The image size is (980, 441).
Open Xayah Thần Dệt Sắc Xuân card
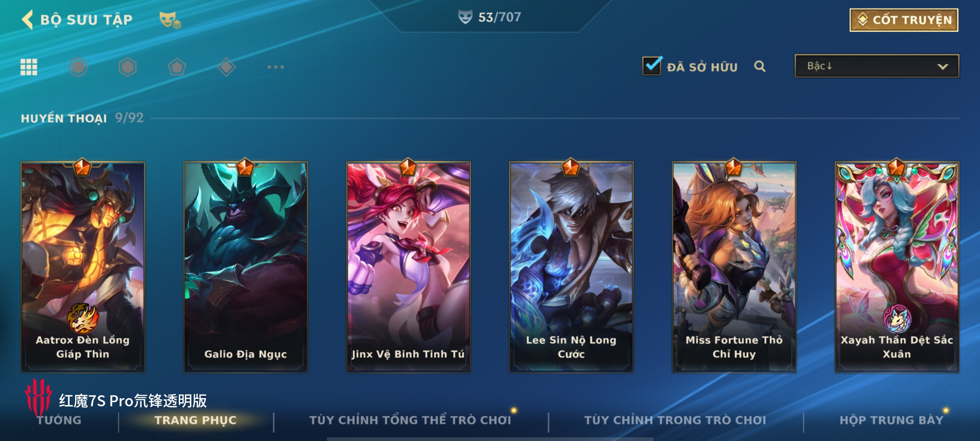pyautogui.click(x=897, y=267)
